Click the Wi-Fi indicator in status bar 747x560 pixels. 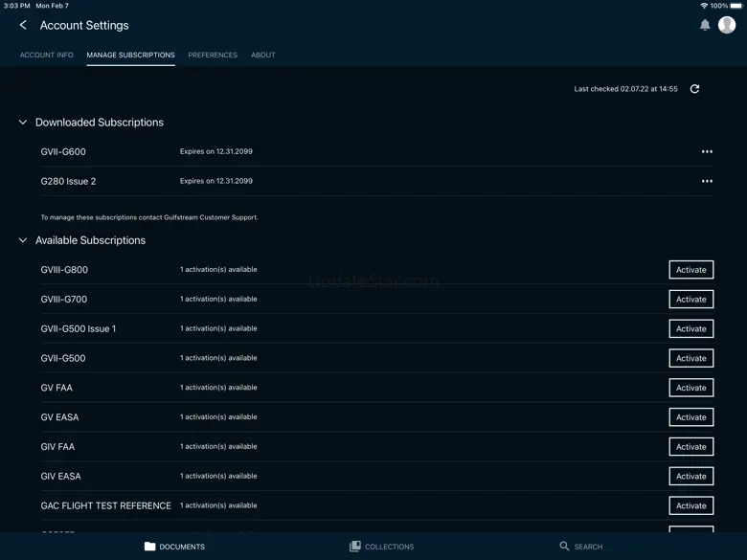[x=704, y=6]
